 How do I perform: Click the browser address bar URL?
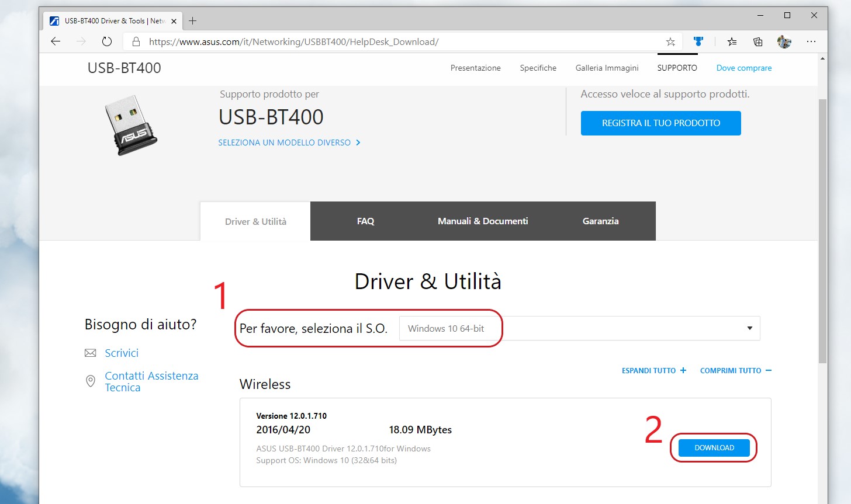pyautogui.click(x=293, y=41)
